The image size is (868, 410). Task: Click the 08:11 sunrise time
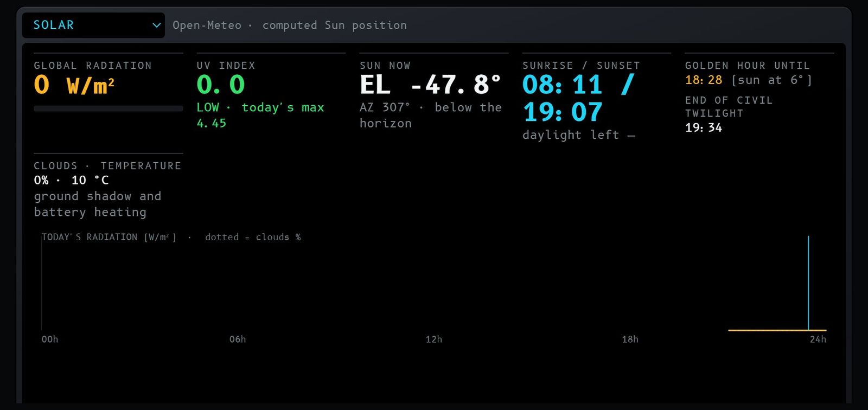pyautogui.click(x=563, y=85)
